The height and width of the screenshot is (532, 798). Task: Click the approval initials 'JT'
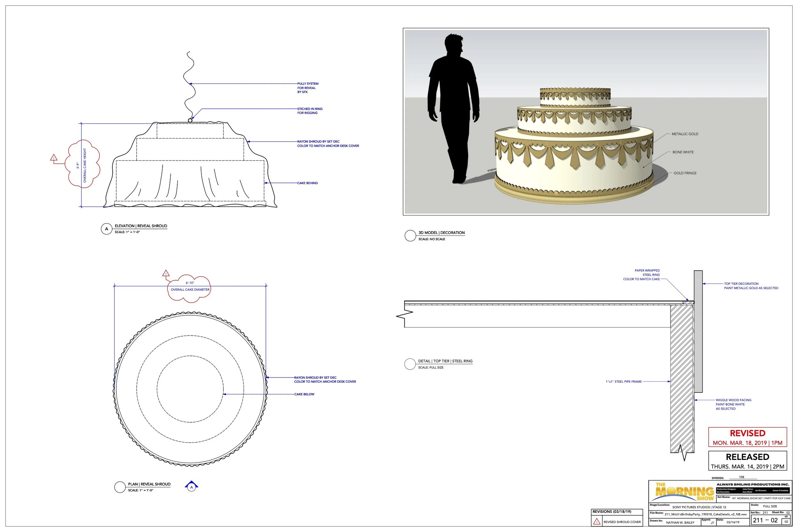click(x=712, y=523)
